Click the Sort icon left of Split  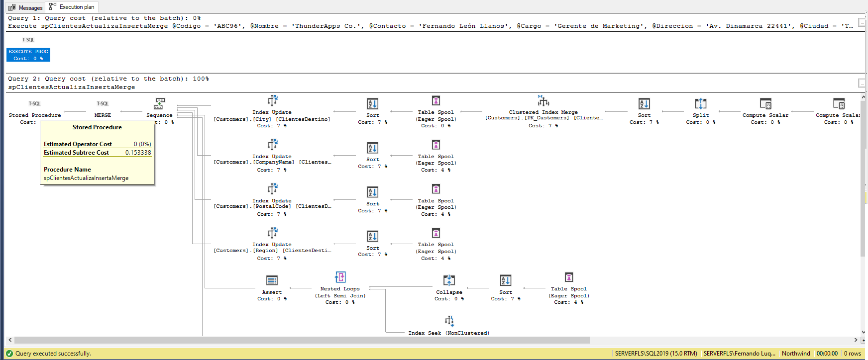(x=645, y=104)
